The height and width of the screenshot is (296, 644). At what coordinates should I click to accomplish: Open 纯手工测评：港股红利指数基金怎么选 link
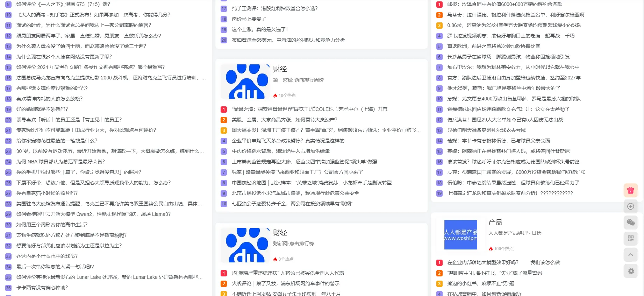tap(274, 8)
